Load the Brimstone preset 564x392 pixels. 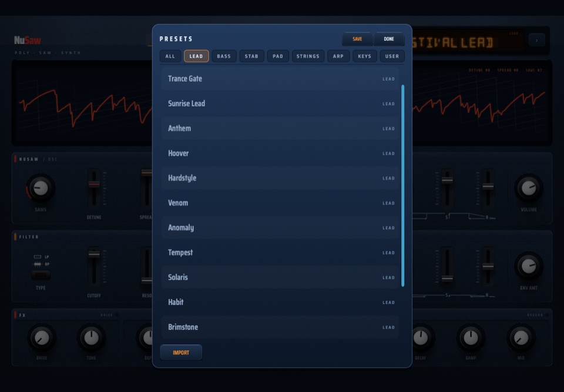(280, 327)
